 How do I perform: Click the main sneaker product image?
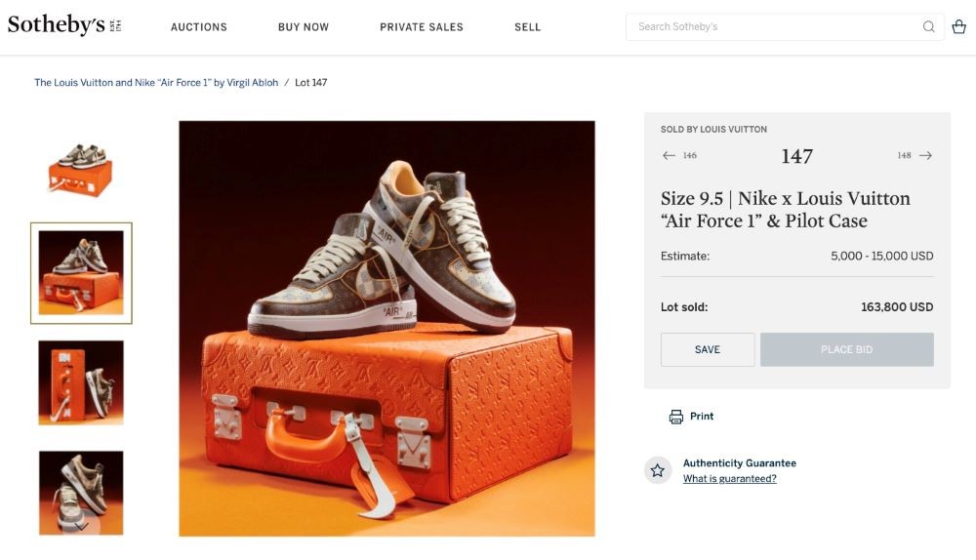coord(386,329)
